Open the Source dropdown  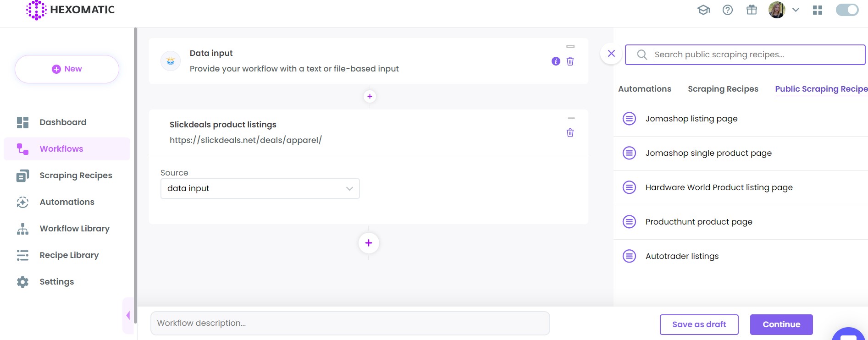pyautogui.click(x=260, y=189)
